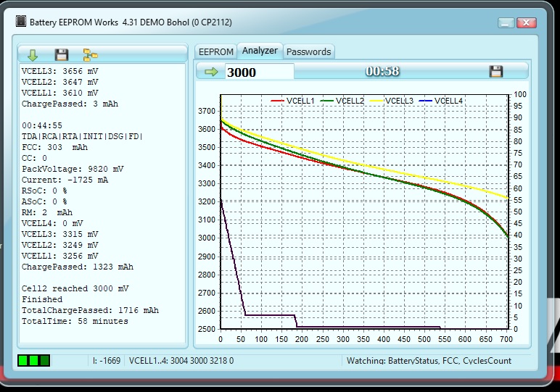Click the 'ASoC: 0 %' log line
Image resolution: width=560 pixels, height=392 pixels.
coord(44,201)
